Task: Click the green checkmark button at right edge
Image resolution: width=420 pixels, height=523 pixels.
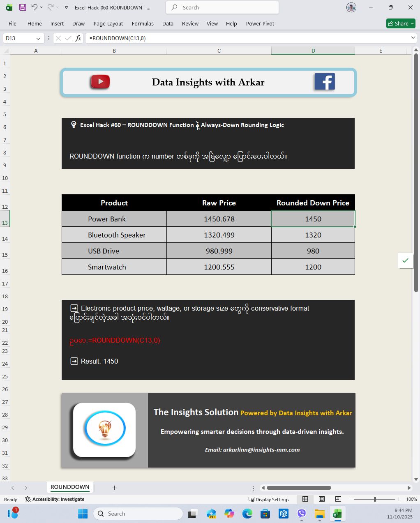Action: 405,260
